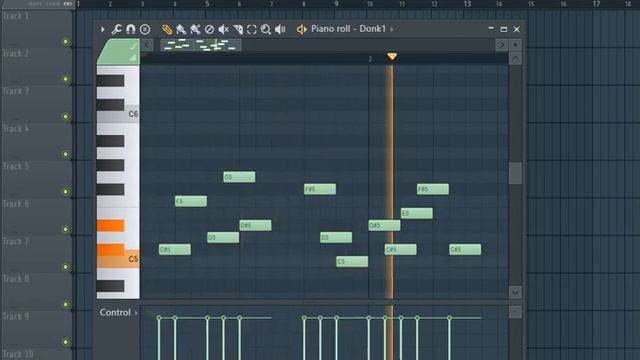Select the last C#5 note
This screenshot has height=360, width=640.
[x=465, y=249]
